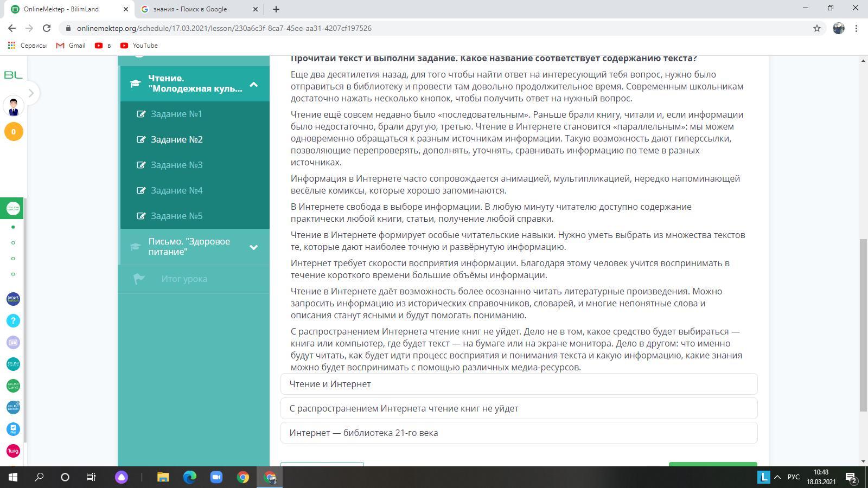Screen dimensions: 868x488
Task: Open a new browser tab
Action: click(276, 9)
